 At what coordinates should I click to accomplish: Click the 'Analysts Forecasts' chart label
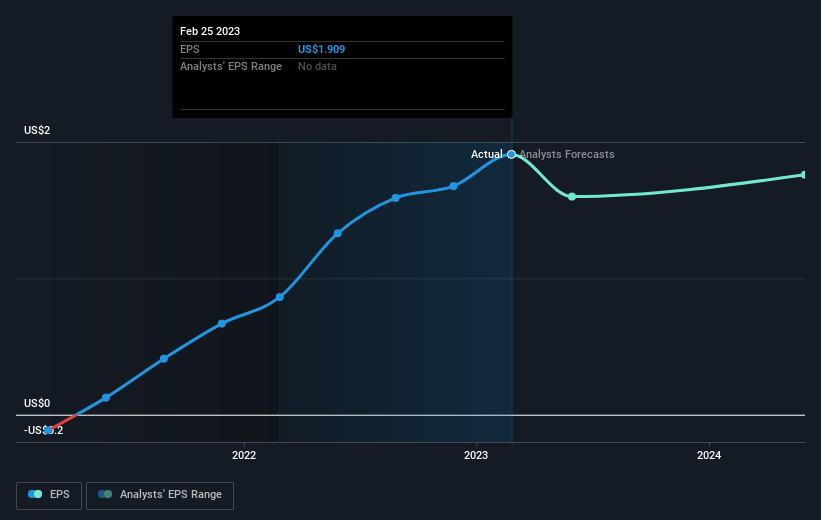[x=567, y=154]
